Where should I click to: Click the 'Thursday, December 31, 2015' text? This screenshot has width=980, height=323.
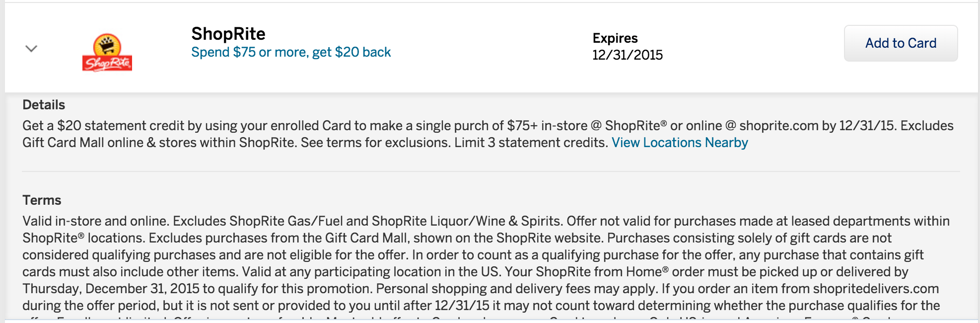click(111, 289)
